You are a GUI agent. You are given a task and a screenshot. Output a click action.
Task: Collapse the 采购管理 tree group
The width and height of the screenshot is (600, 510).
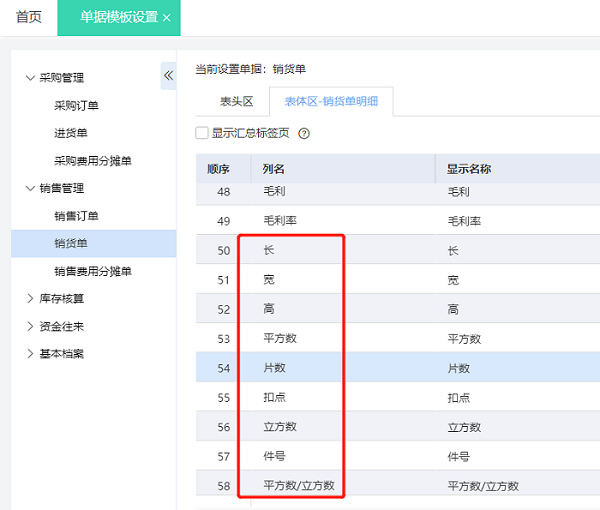[x=30, y=78]
